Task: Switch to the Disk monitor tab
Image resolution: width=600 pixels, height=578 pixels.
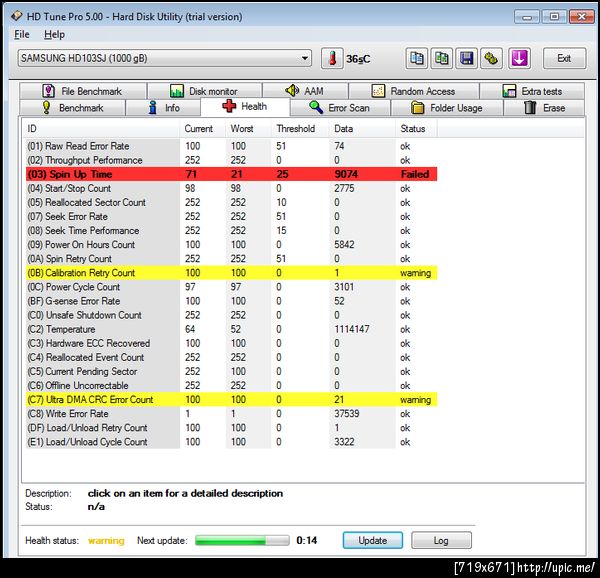Action: [x=205, y=91]
